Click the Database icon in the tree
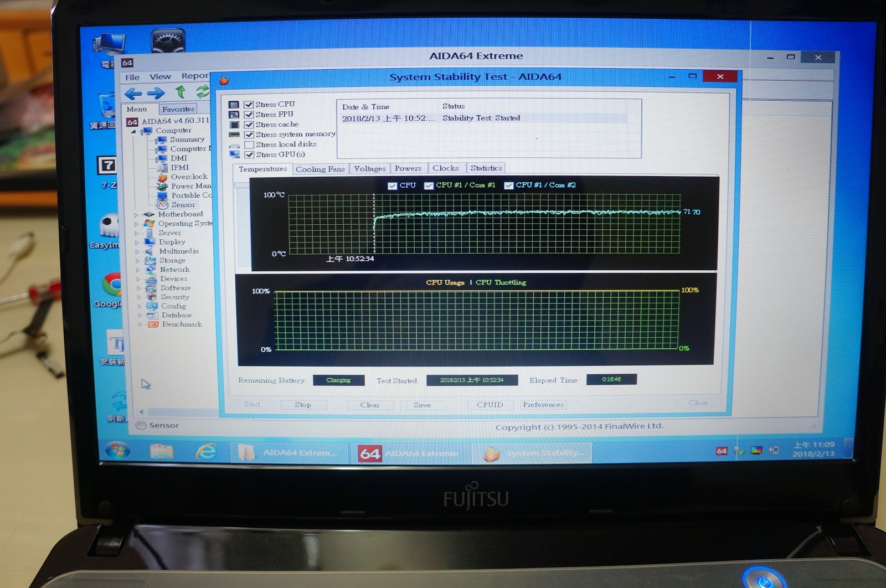The image size is (886, 588). tap(153, 315)
